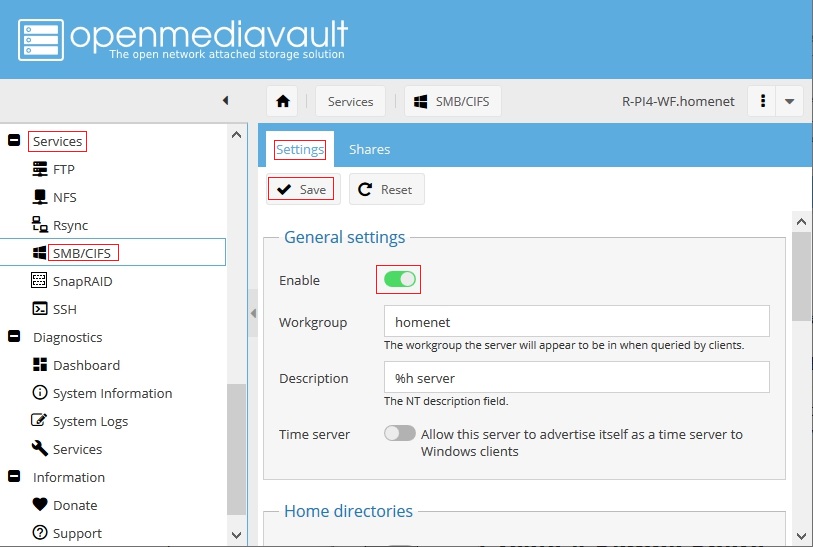This screenshot has height=547, width=813.
Task: Collapse the Services tree section
Action: coord(14,141)
